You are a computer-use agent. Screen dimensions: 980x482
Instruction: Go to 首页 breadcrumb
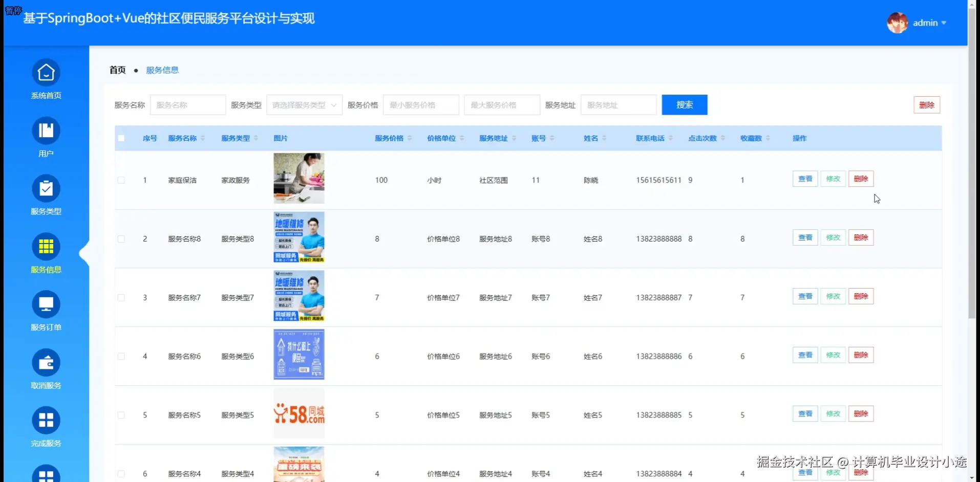(x=117, y=70)
